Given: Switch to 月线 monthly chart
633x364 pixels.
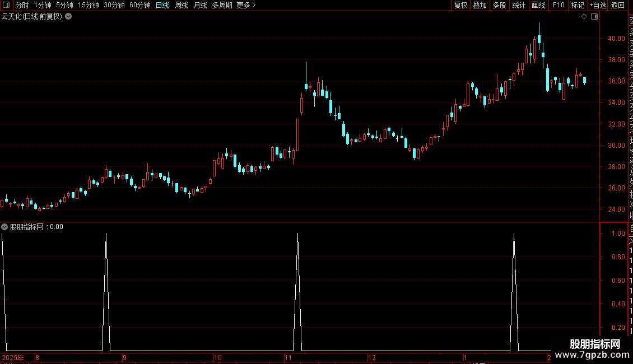Looking at the screenshot, I should 200,5.
